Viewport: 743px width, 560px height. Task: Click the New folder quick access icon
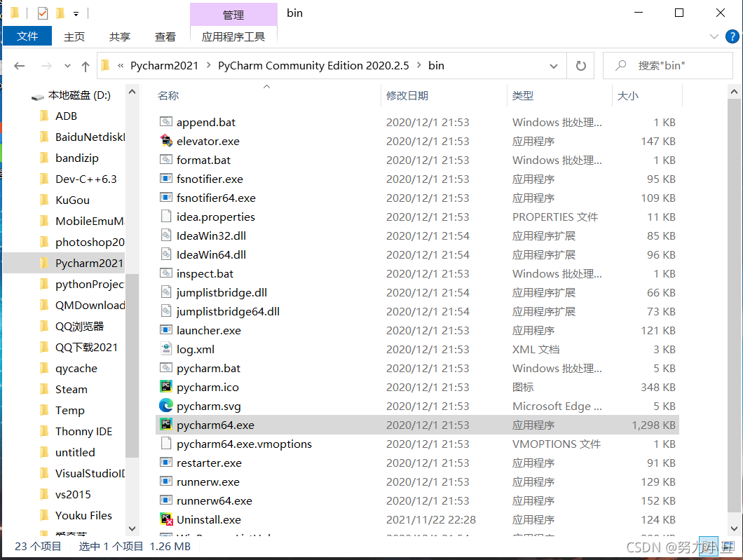pos(60,13)
